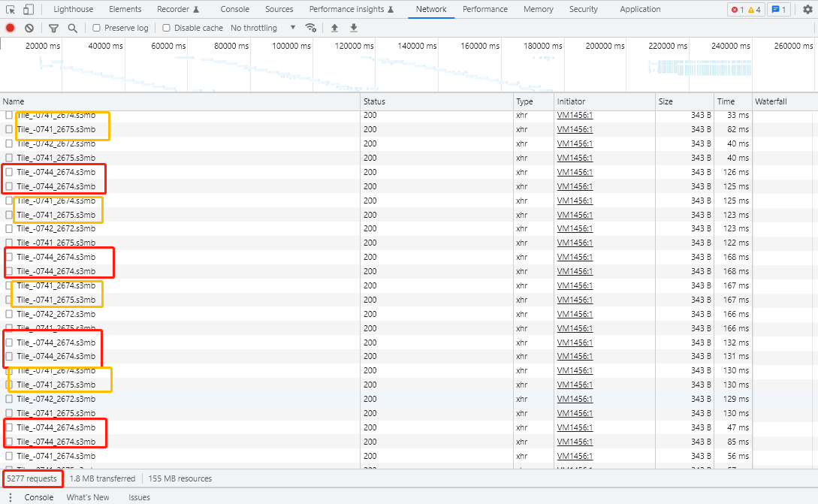Sort requests by the Status column header
This screenshot has height=504, width=818.
coord(436,101)
